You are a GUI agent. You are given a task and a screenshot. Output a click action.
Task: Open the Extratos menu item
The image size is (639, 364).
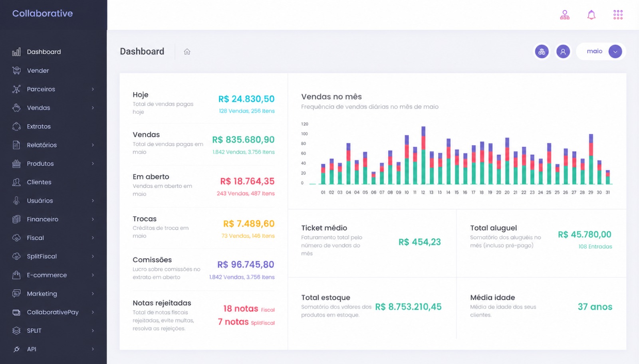[x=39, y=127]
